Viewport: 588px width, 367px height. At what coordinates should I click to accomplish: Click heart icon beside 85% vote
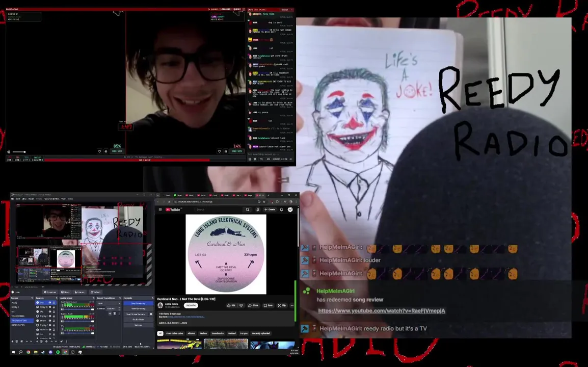99,151
